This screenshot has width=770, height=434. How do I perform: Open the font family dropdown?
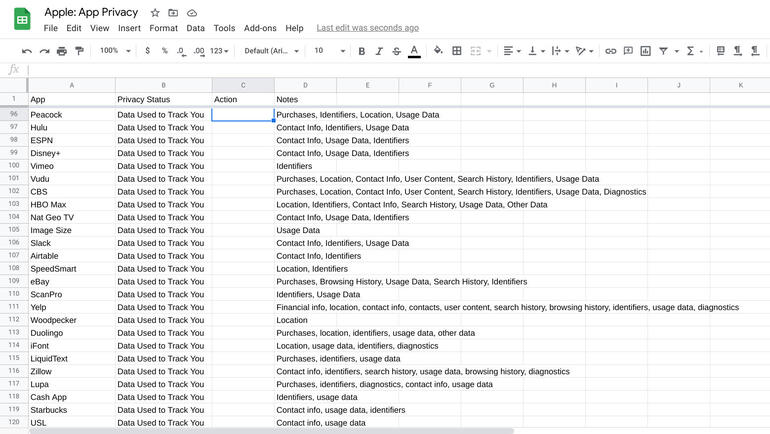pyautogui.click(x=271, y=51)
